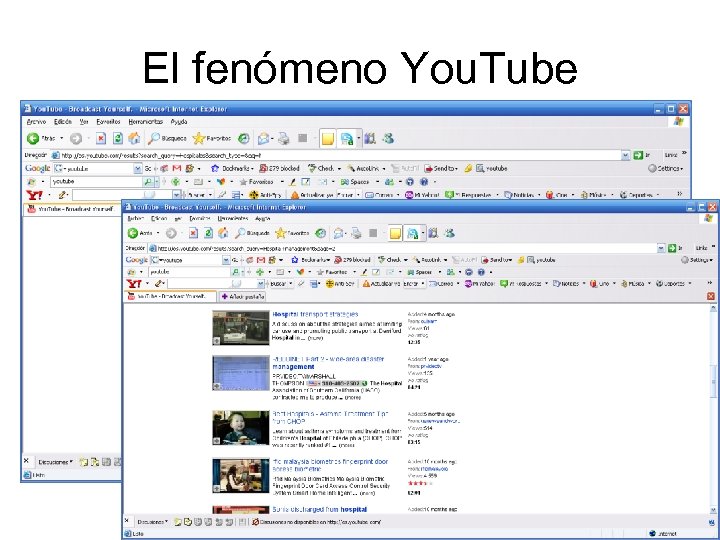The image size is (720, 540).
Task: Click Spaces button in front window toolbar
Action: tap(421, 272)
